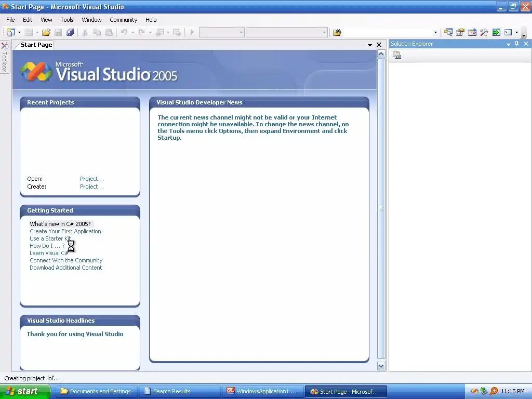Open the Redo history dropdown arrow
Screen dimensions: 532x399
pyautogui.click(x=150, y=32)
